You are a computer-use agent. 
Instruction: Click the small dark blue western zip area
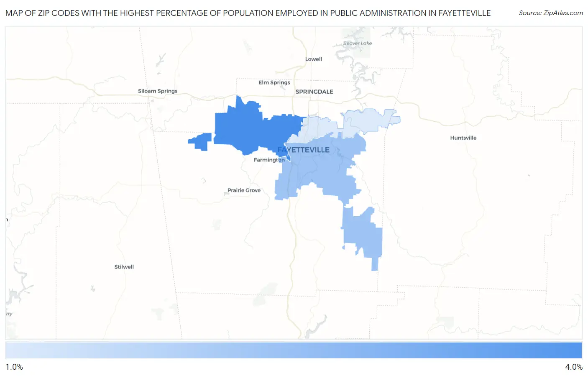coord(202,141)
